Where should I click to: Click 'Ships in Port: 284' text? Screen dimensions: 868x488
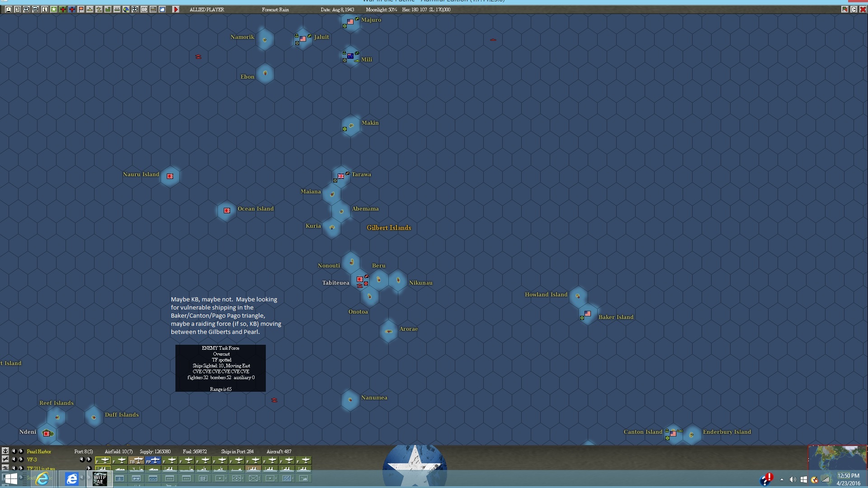237,451
